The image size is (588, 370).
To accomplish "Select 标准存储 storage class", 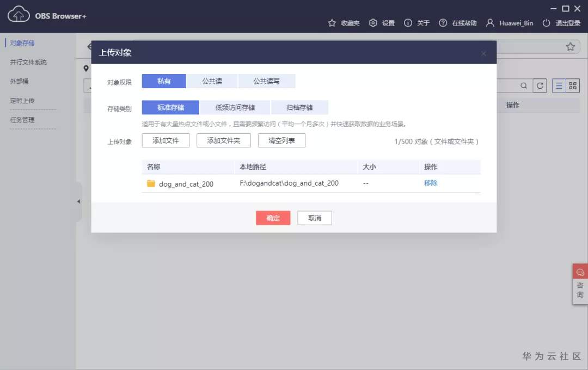I will [x=170, y=108].
